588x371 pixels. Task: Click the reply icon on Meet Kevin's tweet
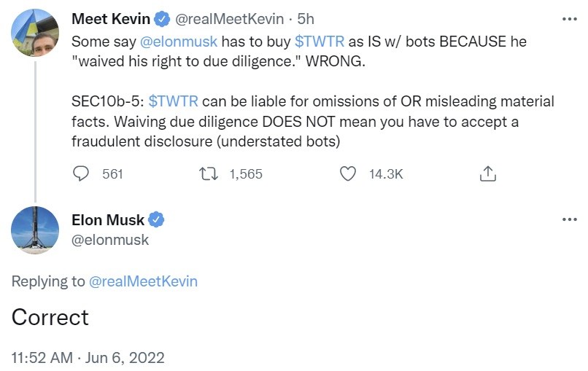point(82,173)
